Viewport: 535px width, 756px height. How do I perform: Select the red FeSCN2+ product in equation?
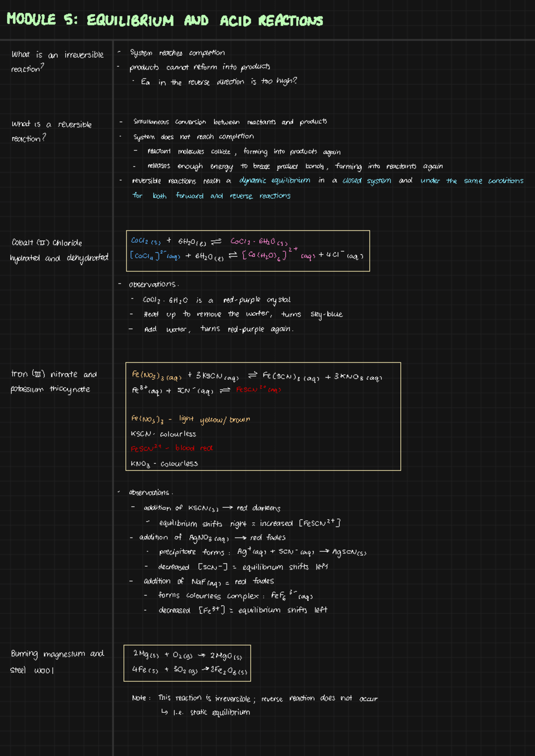[x=259, y=390]
